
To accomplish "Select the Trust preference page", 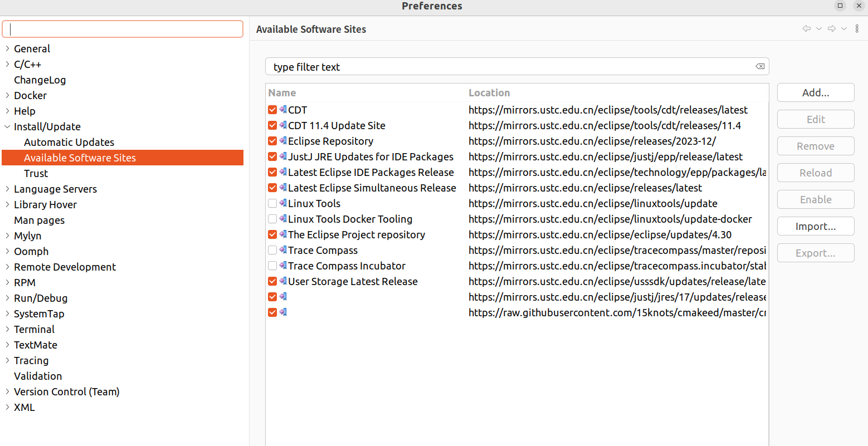I will [x=36, y=173].
